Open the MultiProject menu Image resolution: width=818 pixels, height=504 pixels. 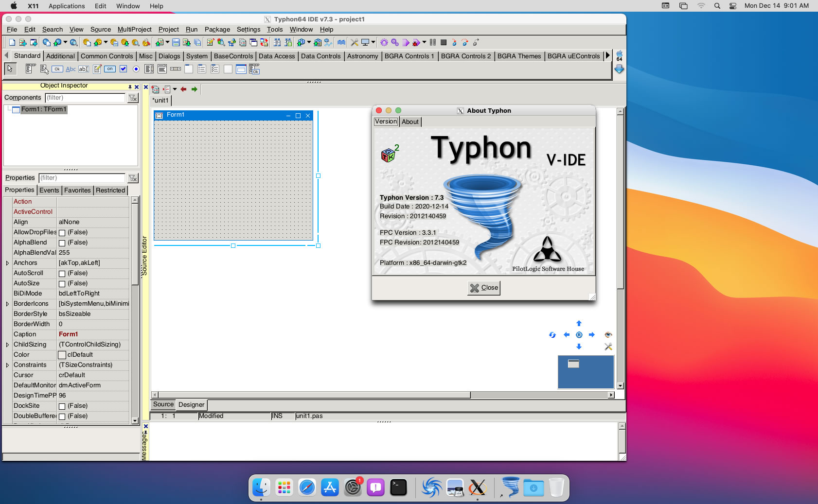click(135, 29)
